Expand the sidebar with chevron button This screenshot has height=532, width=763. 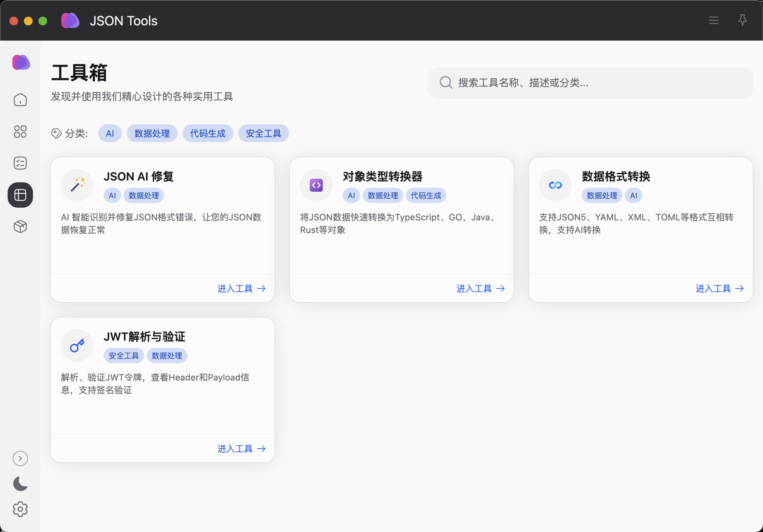tap(20, 458)
